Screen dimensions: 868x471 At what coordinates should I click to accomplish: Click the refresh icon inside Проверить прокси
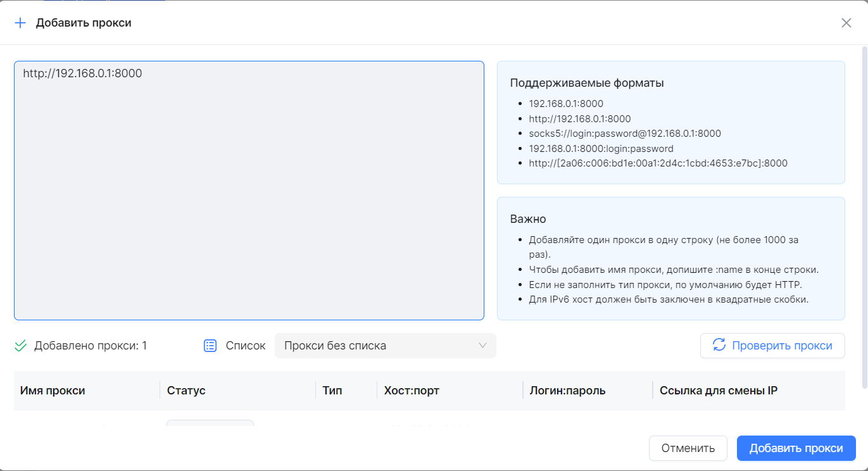pos(720,346)
